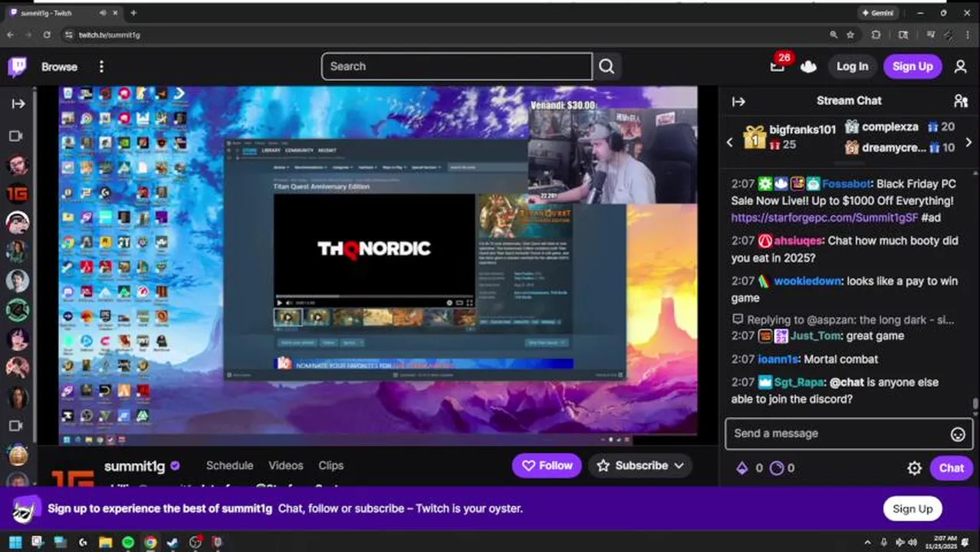The width and height of the screenshot is (980, 552).
Task: Show previous gift leaderboard entry
Action: (730, 142)
